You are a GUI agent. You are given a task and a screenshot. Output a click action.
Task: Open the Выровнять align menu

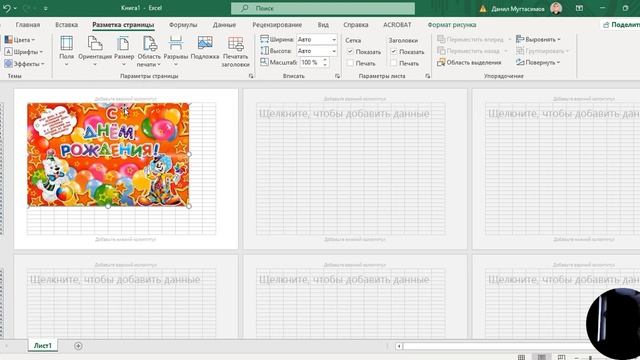pos(538,39)
